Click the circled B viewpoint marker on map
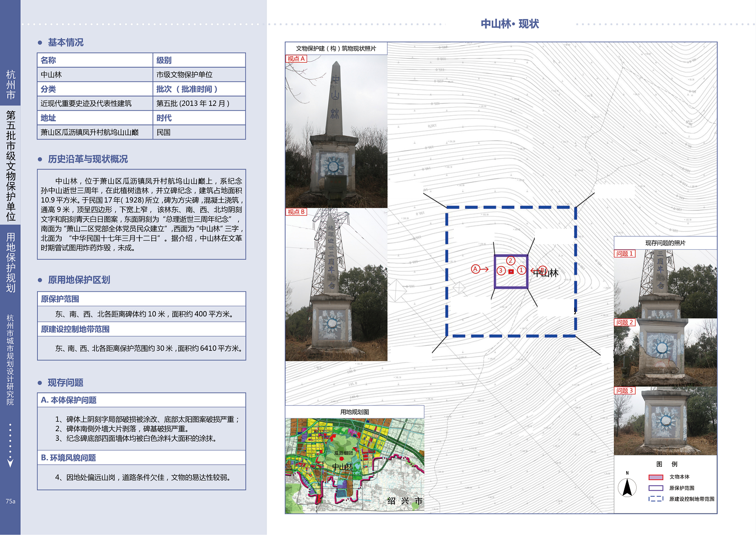The width and height of the screenshot is (756, 535). pyautogui.click(x=543, y=270)
